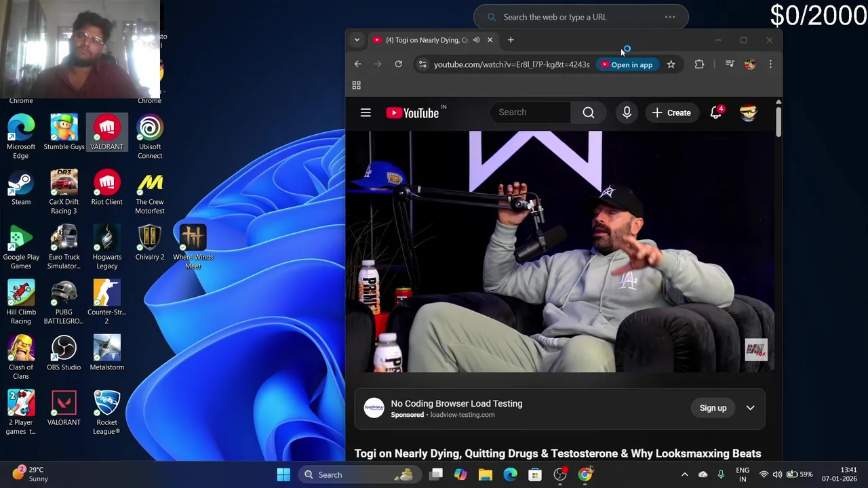868x488 pixels.
Task: Open Windows Start menu
Action: (x=283, y=474)
